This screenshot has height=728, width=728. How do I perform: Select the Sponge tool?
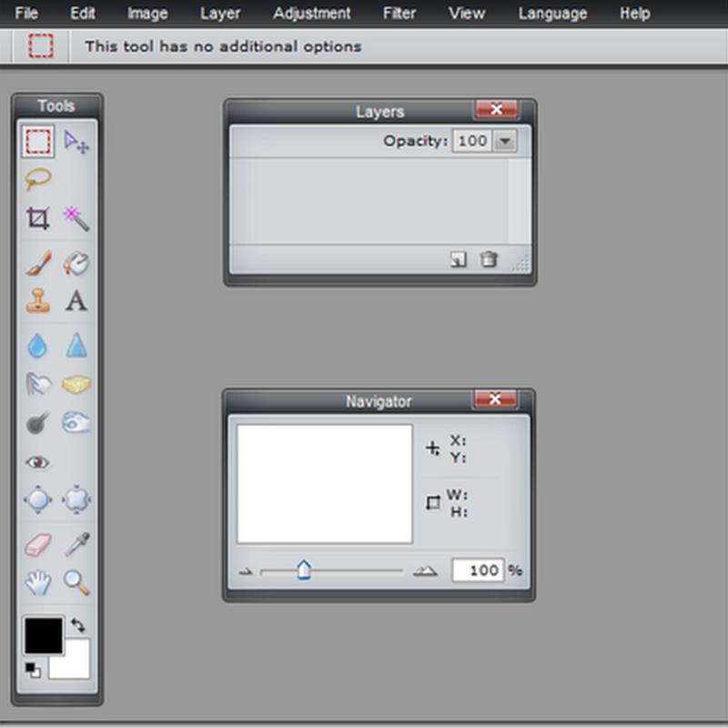(x=76, y=384)
